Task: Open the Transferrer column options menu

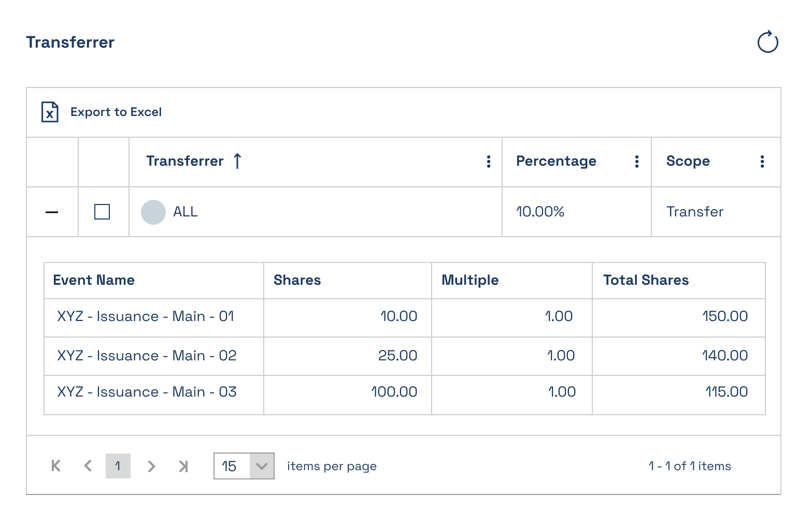Action: (x=488, y=162)
